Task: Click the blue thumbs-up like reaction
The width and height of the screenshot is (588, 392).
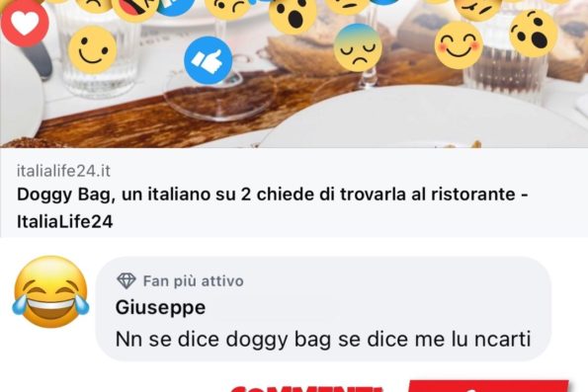Action: (x=209, y=60)
